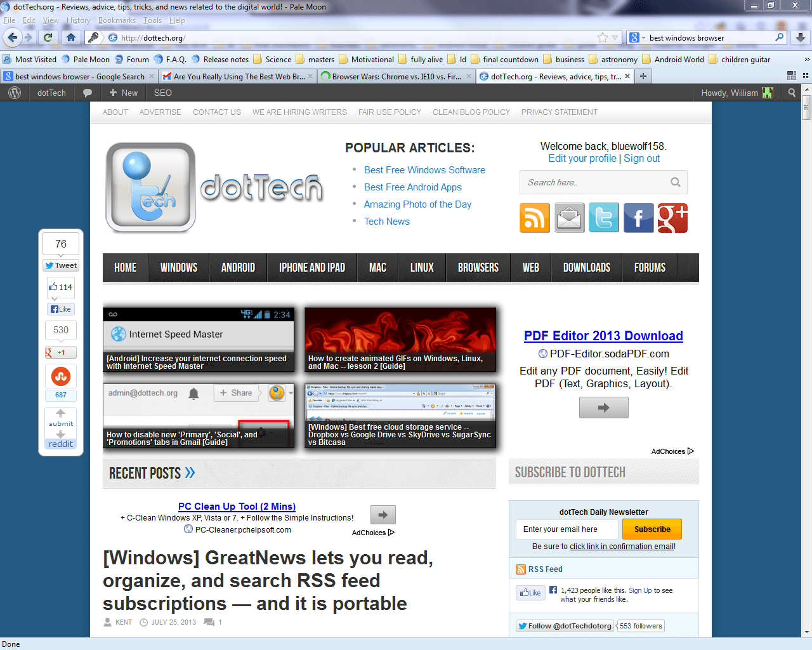Reload the page with the refresh button
The height and width of the screenshot is (650, 812).
(x=48, y=37)
